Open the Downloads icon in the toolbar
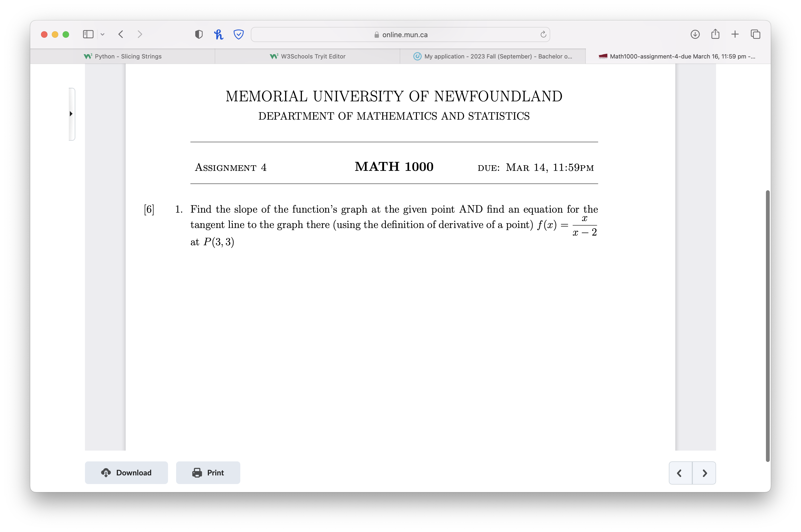This screenshot has height=532, width=801. pyautogui.click(x=695, y=34)
